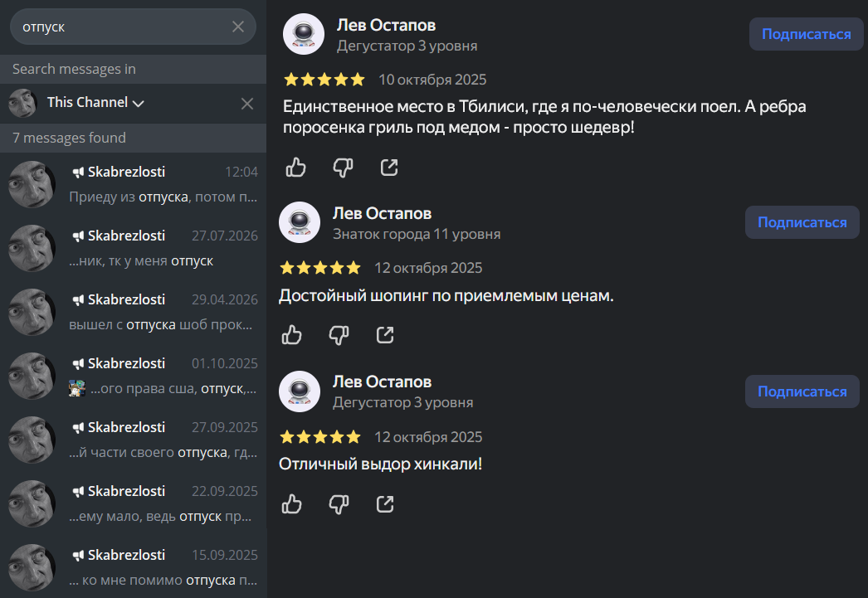Image resolution: width=868 pixels, height=598 pixels.
Task: Remove the This Channel search filter
Action: click(x=247, y=104)
